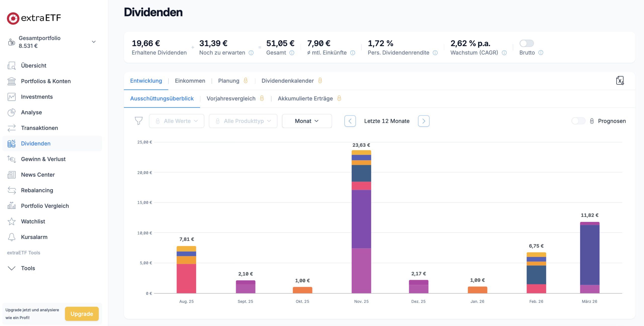The height and width of the screenshot is (326, 644).
Task: Click the yellow Upgrade button
Action: click(82, 314)
